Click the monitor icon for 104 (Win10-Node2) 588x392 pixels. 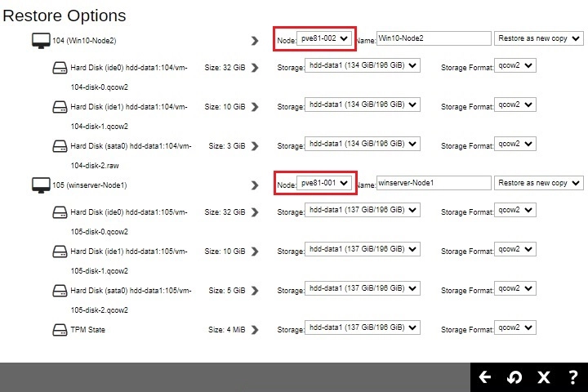coord(40,39)
